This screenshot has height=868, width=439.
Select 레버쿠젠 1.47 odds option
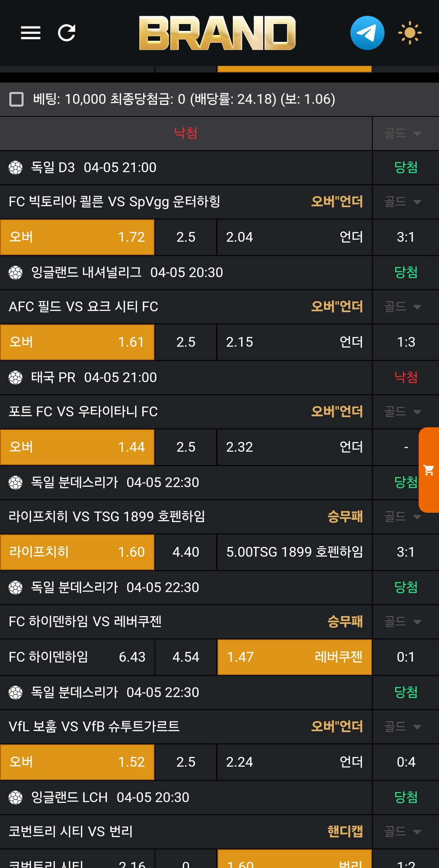pyautogui.click(x=294, y=657)
